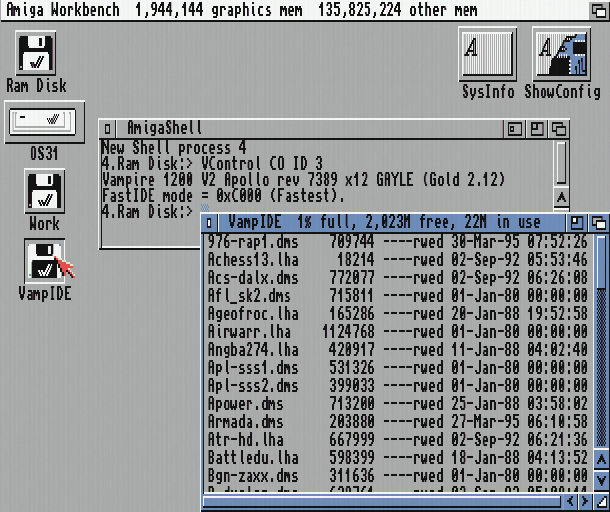The height and width of the screenshot is (512, 610).
Task: Select file Apower.dms
Action: point(397,404)
